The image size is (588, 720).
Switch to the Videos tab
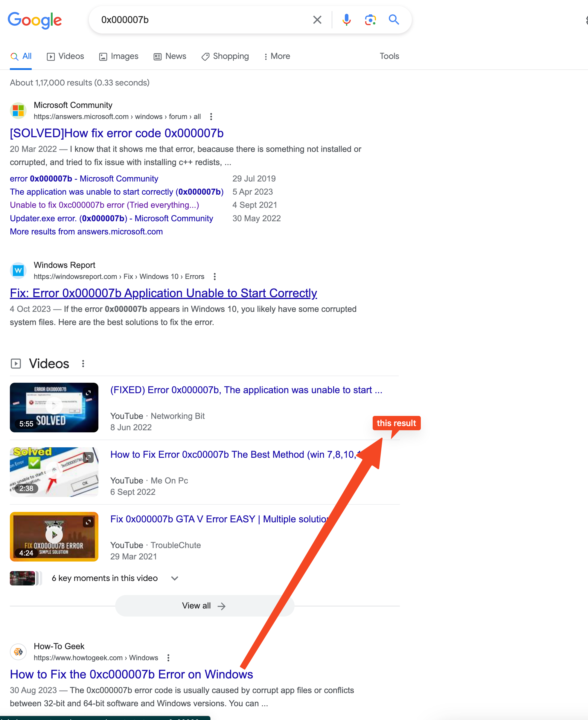point(65,56)
